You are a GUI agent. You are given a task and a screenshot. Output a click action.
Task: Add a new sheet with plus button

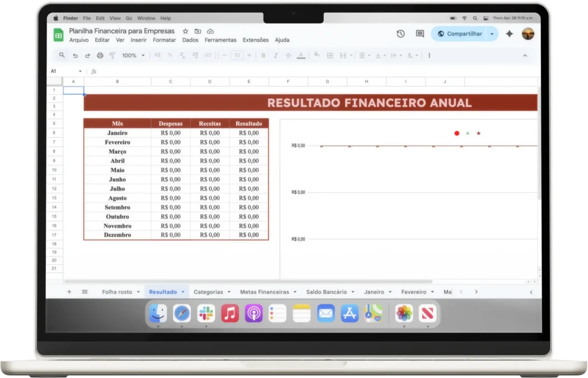point(69,292)
